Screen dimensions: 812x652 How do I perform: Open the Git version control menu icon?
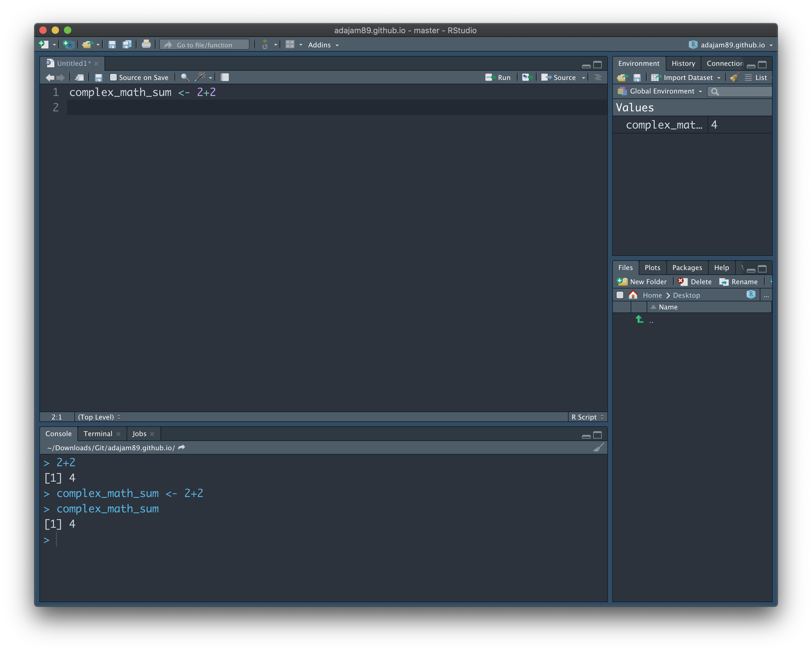pos(265,45)
